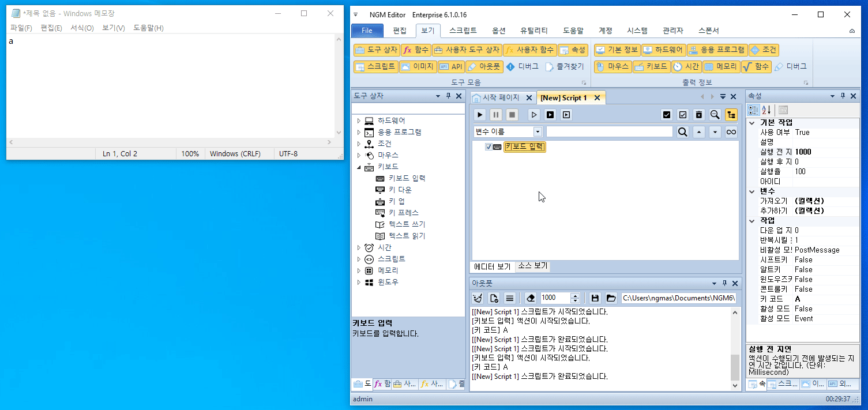The width and height of the screenshot is (868, 410).
Task: Click the variable search text field
Action: click(609, 132)
